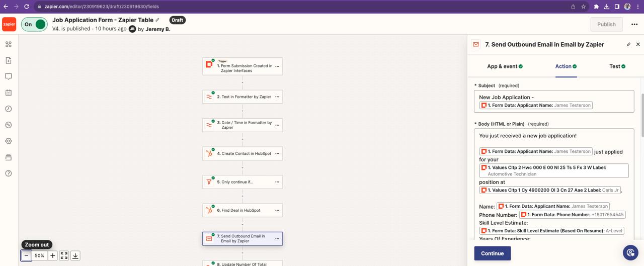Select step 6 Find Deal in HubSpot
The image size is (644, 266).
(x=243, y=210)
